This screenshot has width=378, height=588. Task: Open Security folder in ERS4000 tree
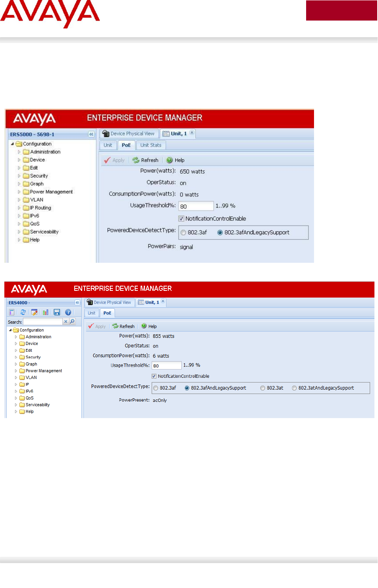coord(30,357)
